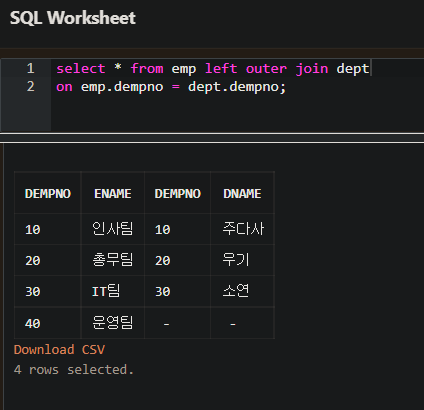Click the 'join' keyword in line 1

(x=312, y=69)
